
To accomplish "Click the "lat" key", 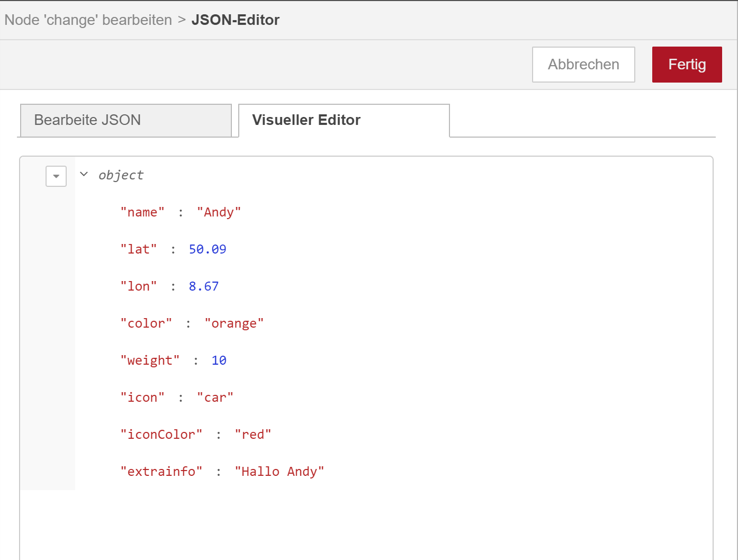I will point(139,249).
